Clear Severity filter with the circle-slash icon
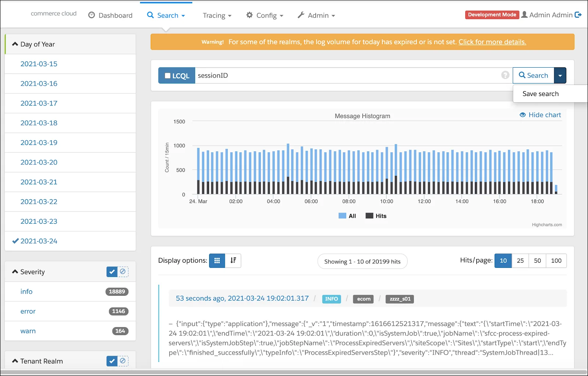The width and height of the screenshot is (588, 376). [x=123, y=272]
